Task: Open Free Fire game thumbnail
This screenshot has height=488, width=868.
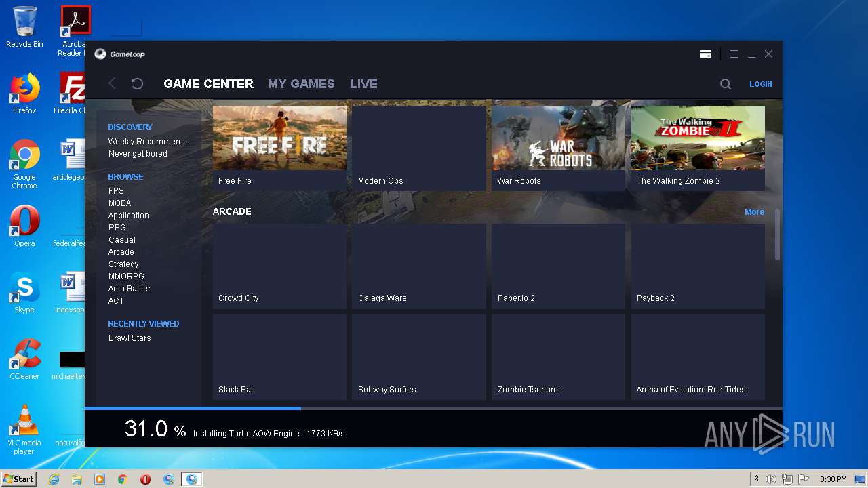Action: click(279, 138)
